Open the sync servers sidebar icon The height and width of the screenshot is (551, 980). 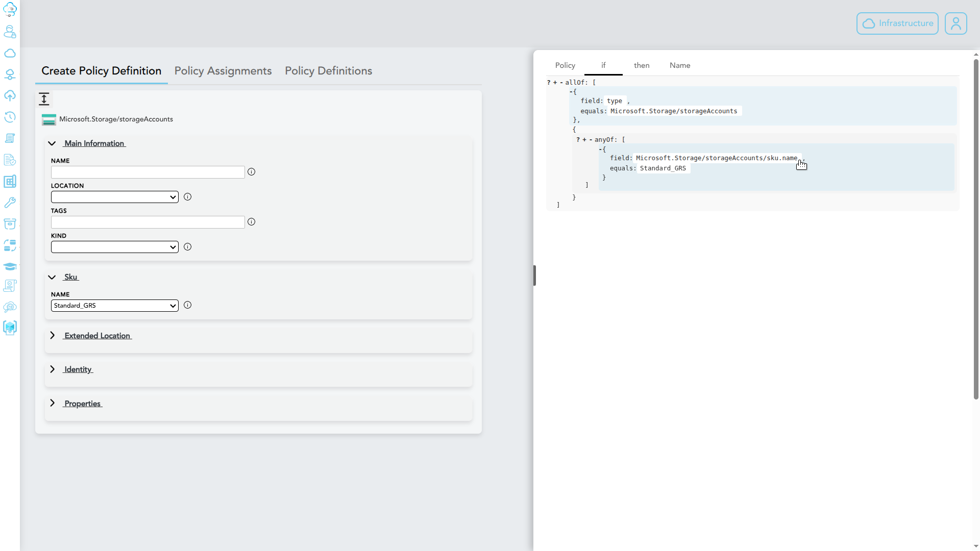point(10,245)
